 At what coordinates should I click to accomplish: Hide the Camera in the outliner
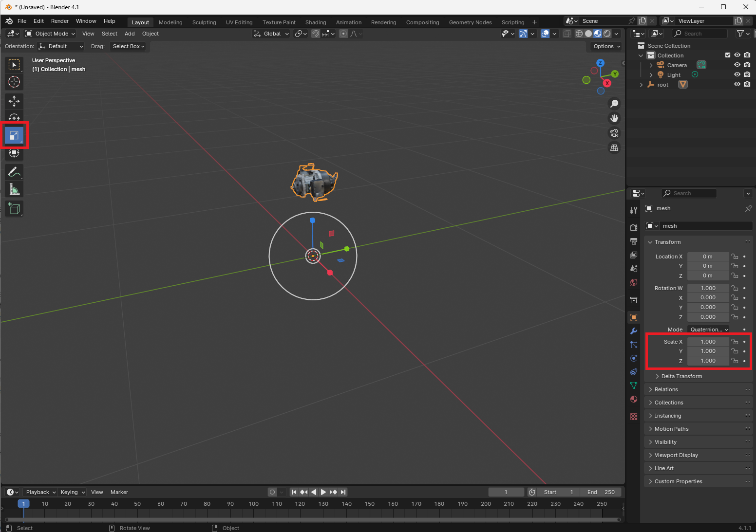(737, 65)
